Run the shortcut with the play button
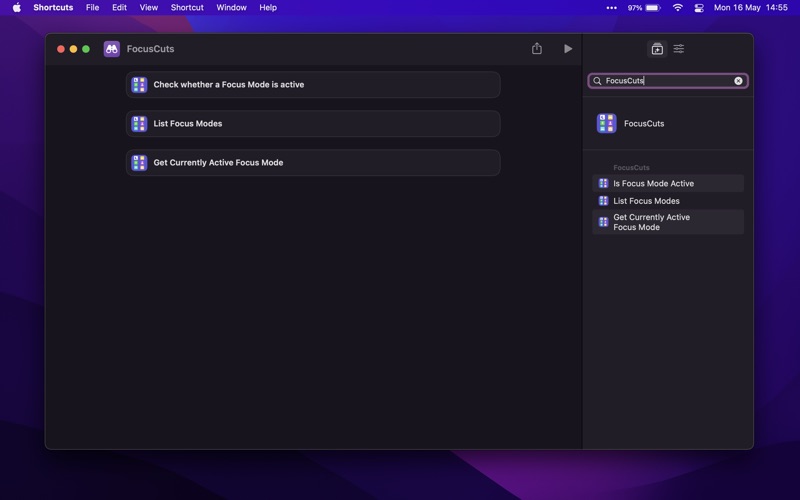This screenshot has width=800, height=500. [568, 48]
